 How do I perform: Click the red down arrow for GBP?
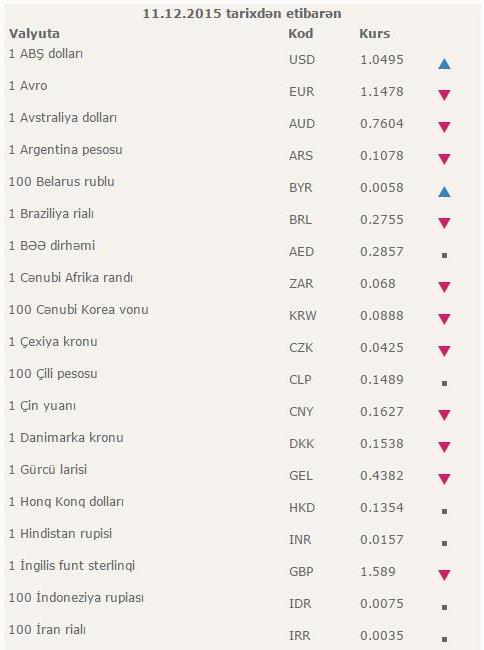[x=444, y=575]
